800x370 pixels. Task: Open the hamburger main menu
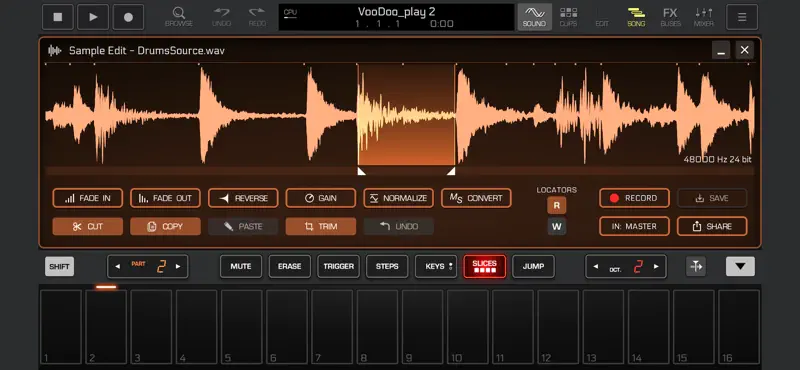point(742,17)
